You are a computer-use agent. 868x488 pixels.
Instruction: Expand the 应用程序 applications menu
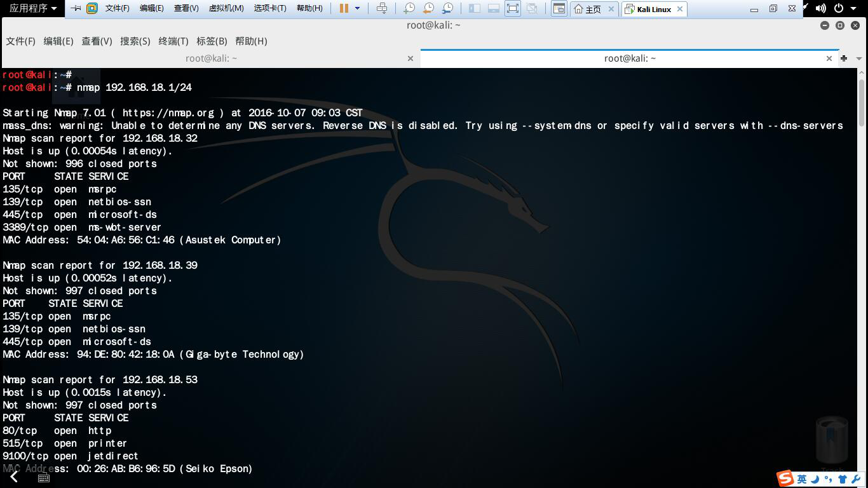[x=33, y=8]
